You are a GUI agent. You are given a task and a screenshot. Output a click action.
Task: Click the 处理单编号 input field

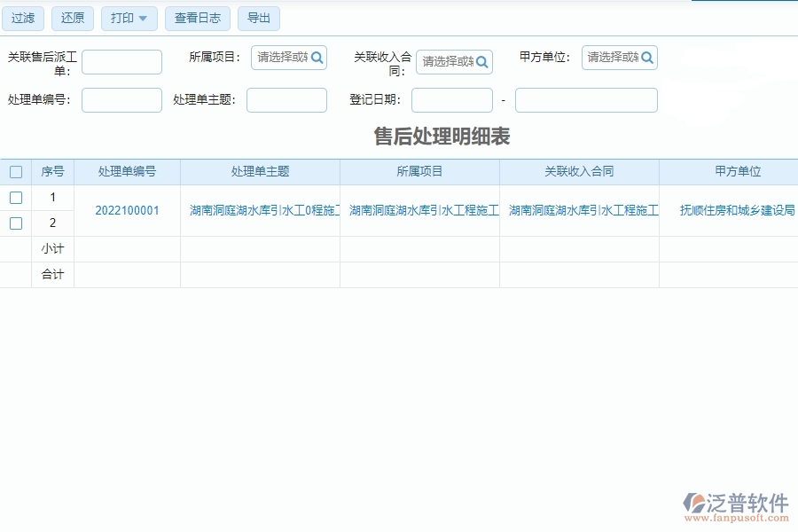click(121, 99)
